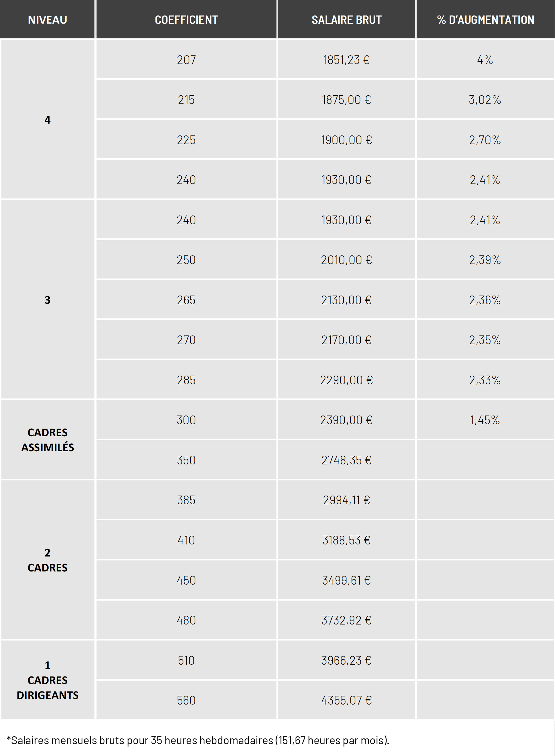Select the CADRES ASSIMILÉS cell
555x756 pixels.
click(47, 440)
